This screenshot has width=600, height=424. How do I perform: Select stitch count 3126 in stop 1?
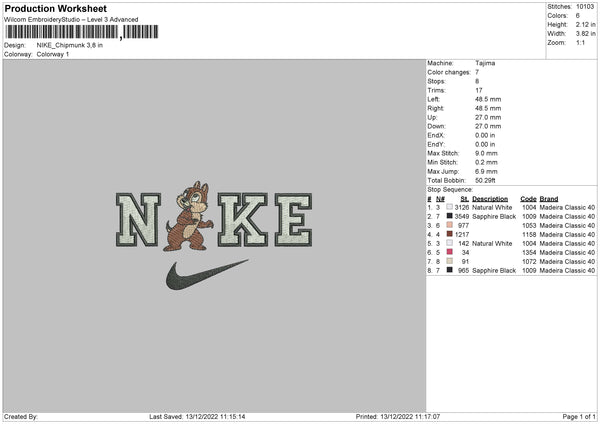(x=462, y=207)
